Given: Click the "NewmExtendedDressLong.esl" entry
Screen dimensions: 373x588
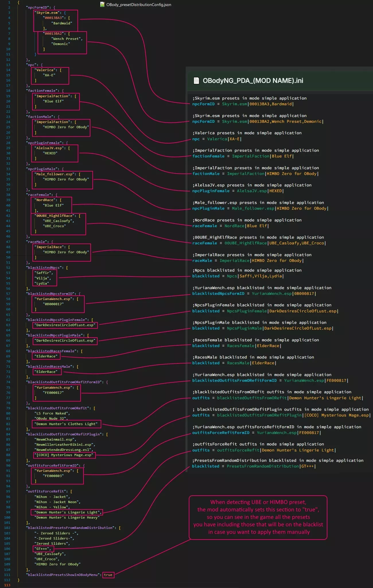Looking at the screenshot, I should click(63, 450).
